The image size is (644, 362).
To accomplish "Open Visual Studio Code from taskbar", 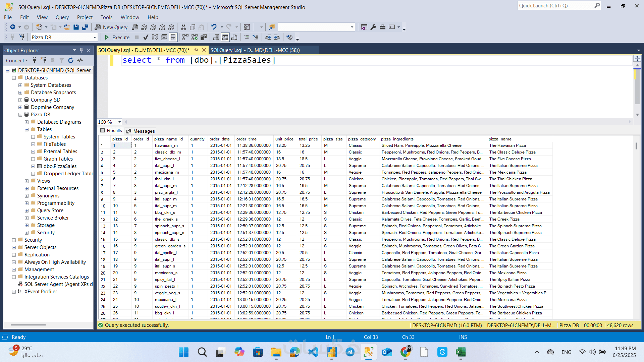I will (313, 352).
